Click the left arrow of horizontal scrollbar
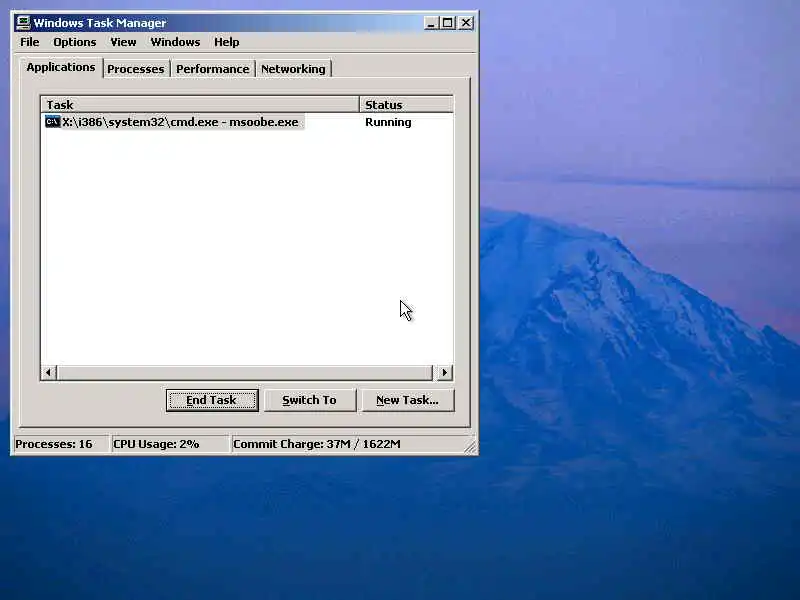The height and width of the screenshot is (600, 800). click(48, 372)
